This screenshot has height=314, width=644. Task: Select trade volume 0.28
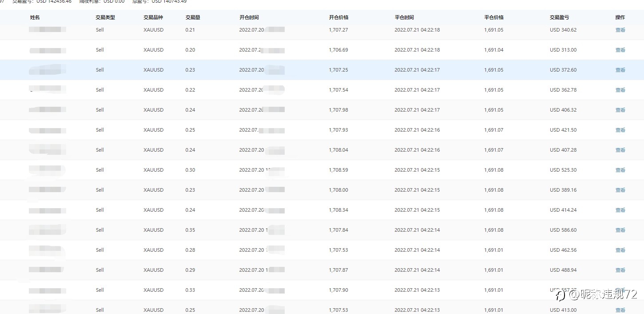pos(190,250)
